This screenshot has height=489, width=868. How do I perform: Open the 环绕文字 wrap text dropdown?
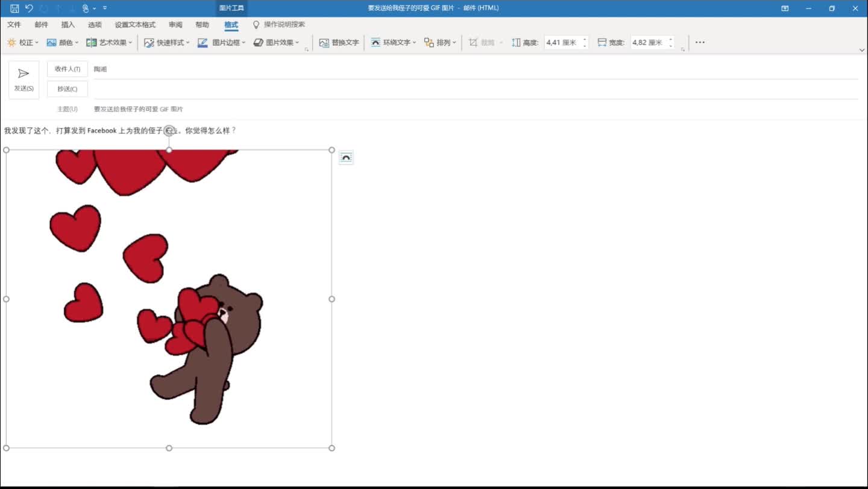[x=393, y=43]
